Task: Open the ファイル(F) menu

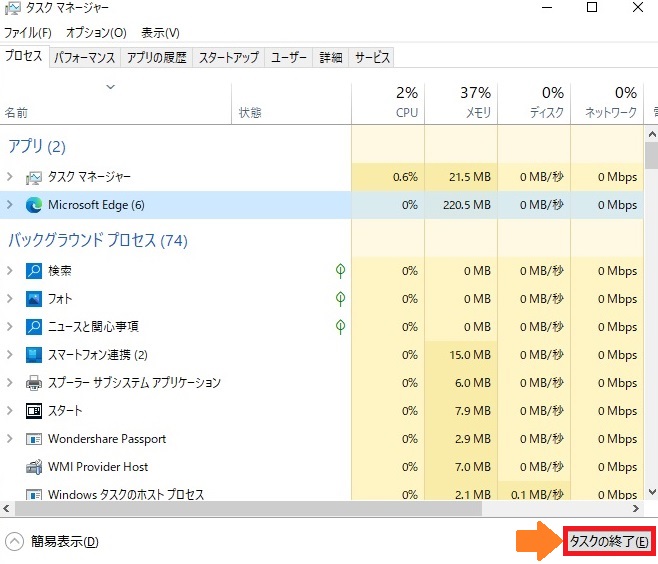Action: tap(28, 33)
